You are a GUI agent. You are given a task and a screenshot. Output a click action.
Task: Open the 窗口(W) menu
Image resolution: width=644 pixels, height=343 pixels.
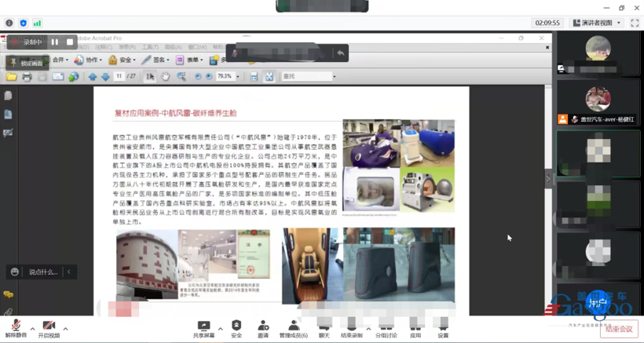coord(198,47)
